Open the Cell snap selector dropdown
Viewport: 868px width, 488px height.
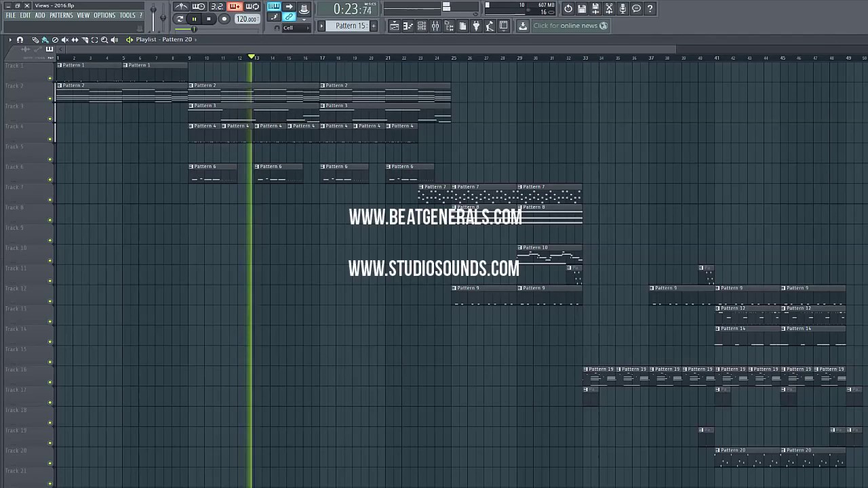(296, 28)
